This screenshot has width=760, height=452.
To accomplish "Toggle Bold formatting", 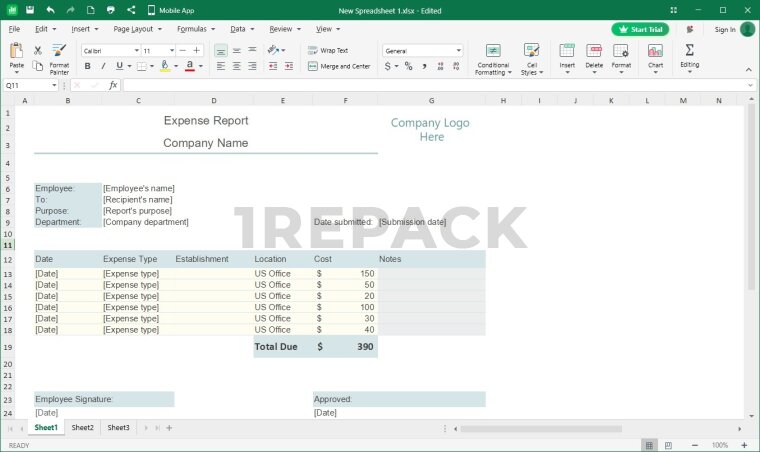I will point(88,66).
